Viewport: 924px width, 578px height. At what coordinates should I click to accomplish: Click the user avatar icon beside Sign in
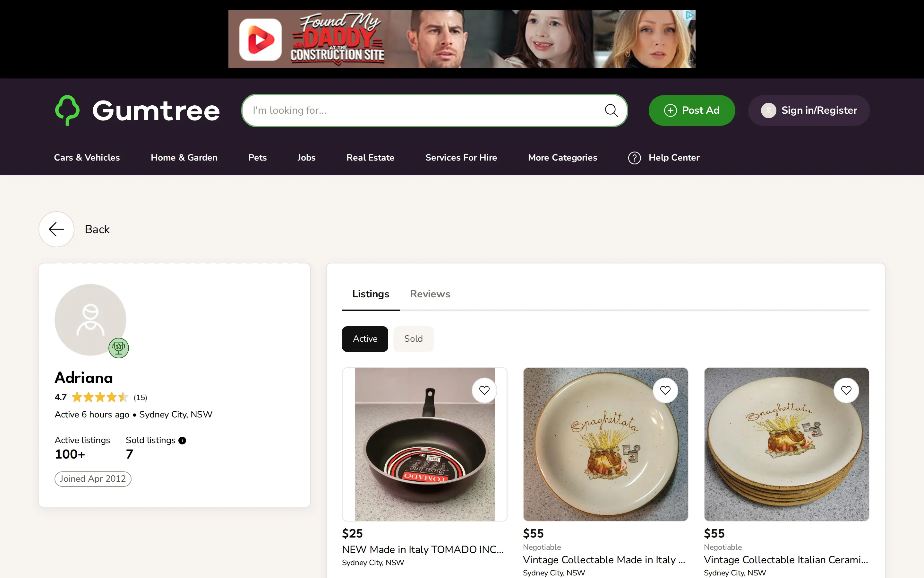[768, 110]
